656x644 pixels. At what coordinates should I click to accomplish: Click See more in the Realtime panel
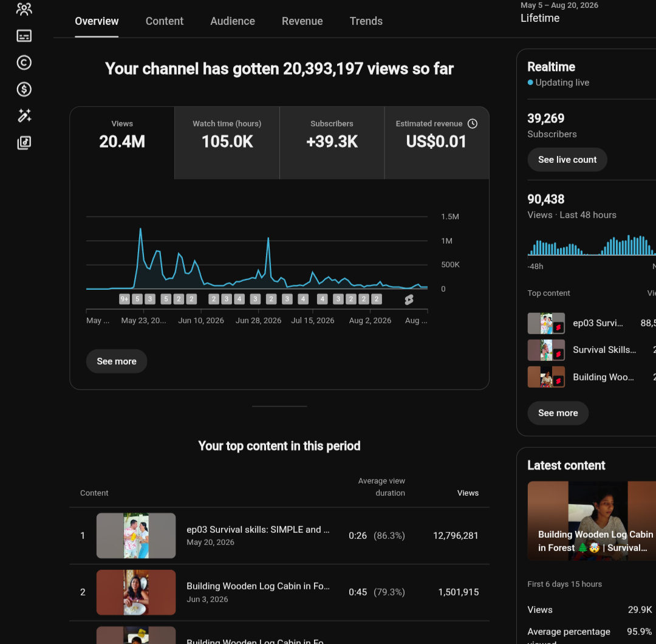[558, 413]
